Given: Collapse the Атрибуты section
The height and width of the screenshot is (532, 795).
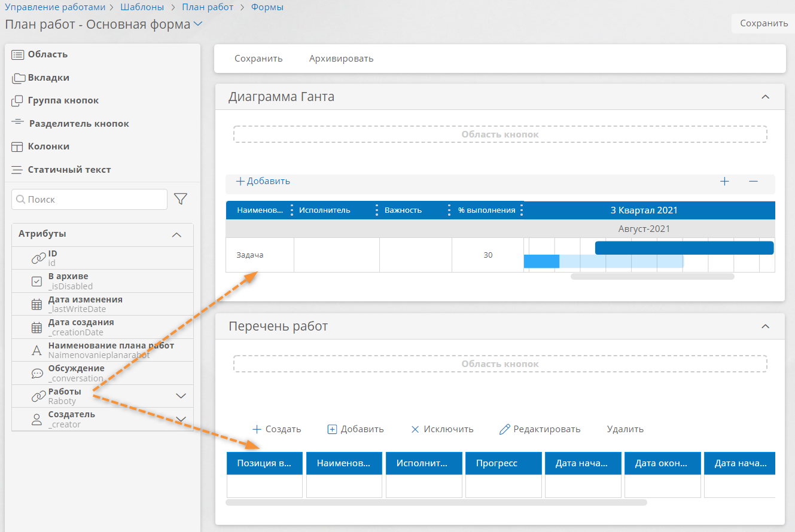Looking at the screenshot, I should point(176,235).
